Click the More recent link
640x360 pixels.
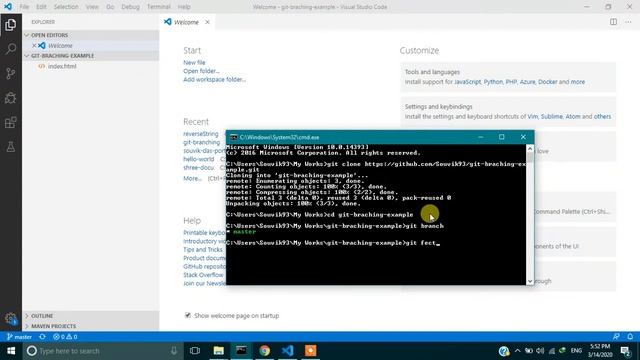point(192,178)
